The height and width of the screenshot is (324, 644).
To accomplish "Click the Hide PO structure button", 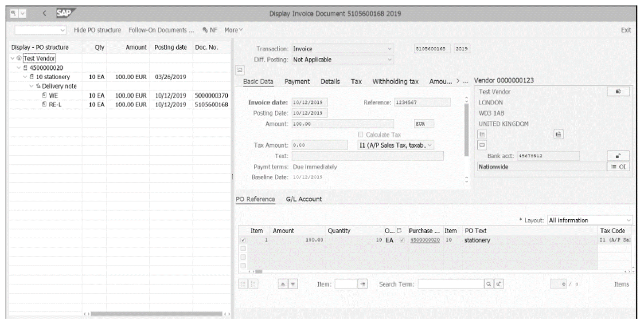I will coord(97,30).
